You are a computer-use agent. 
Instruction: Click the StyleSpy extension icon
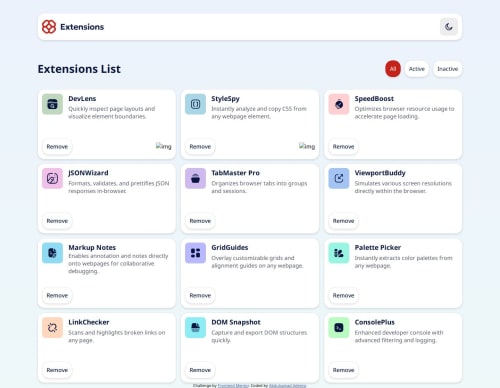click(195, 104)
